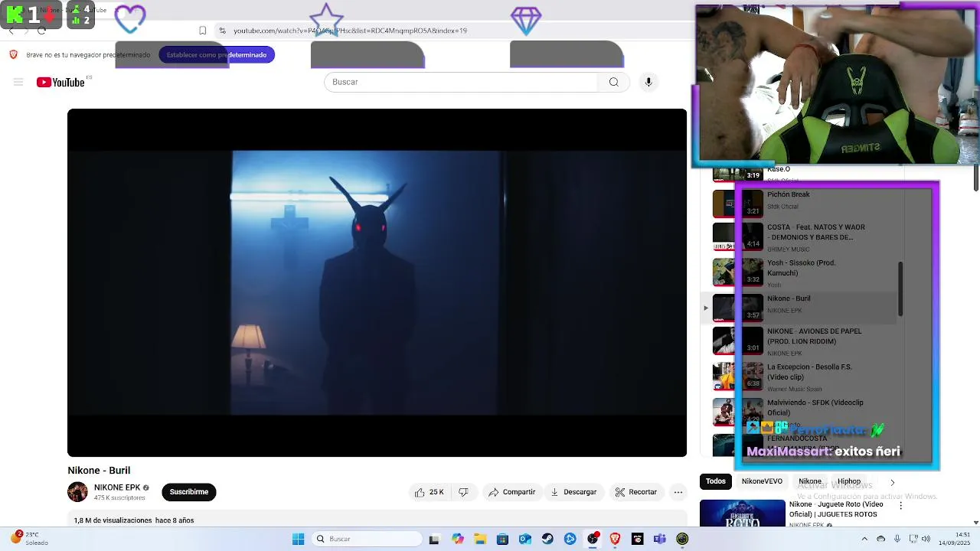Open File Explorer from the taskbar
The image size is (980, 551).
point(480,539)
